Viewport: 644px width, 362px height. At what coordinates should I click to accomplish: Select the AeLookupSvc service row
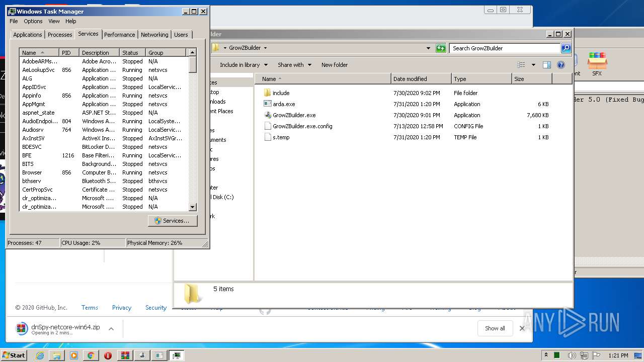tap(104, 70)
